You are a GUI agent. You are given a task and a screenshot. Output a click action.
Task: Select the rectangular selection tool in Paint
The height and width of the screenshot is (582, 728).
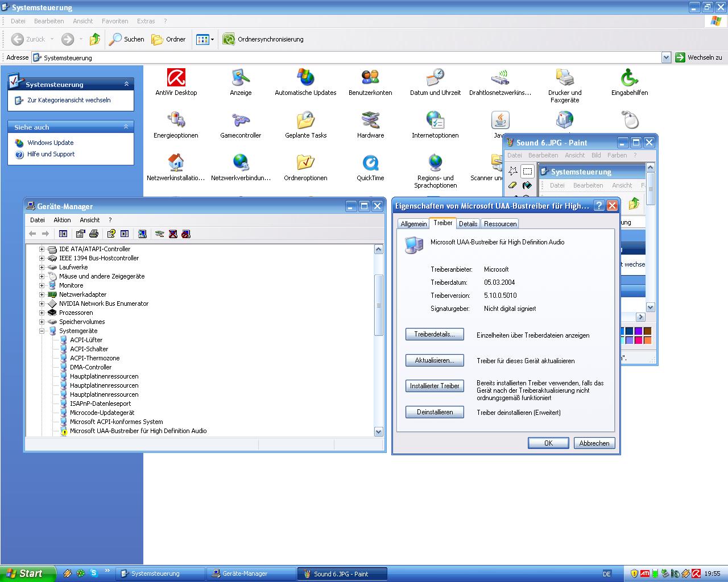point(527,171)
